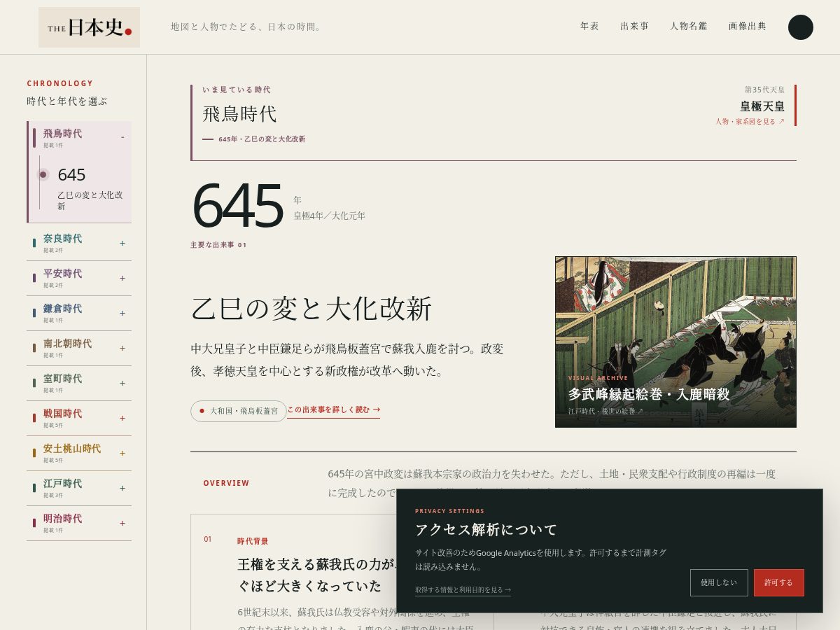Open 取得する情報と利用目的を見る link
Image resolution: width=840 pixels, height=630 pixels.
coord(463,590)
